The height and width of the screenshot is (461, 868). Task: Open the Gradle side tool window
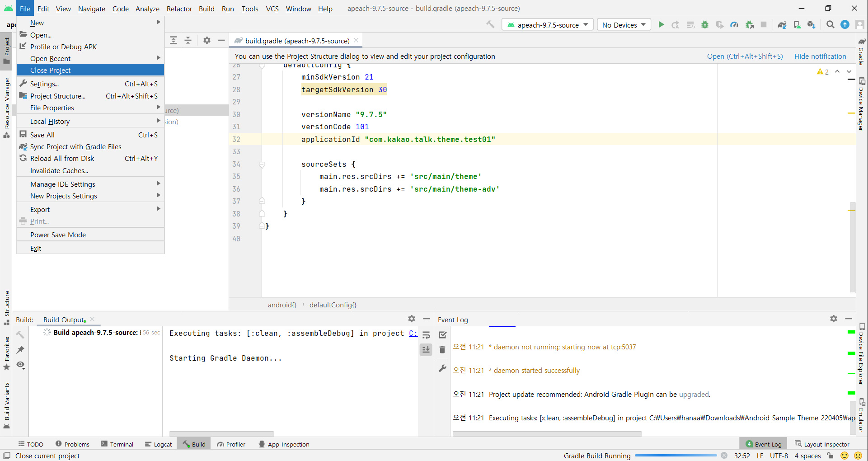[x=862, y=51]
